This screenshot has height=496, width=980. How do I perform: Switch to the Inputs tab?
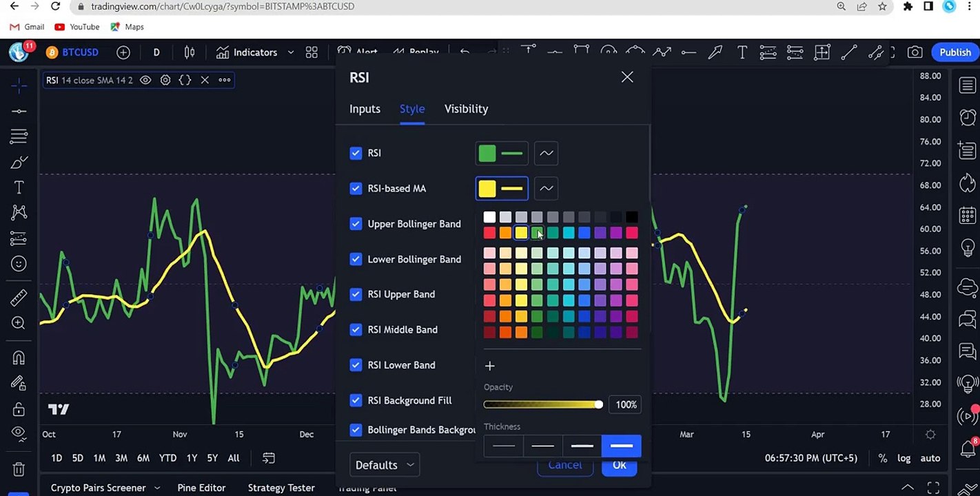365,109
